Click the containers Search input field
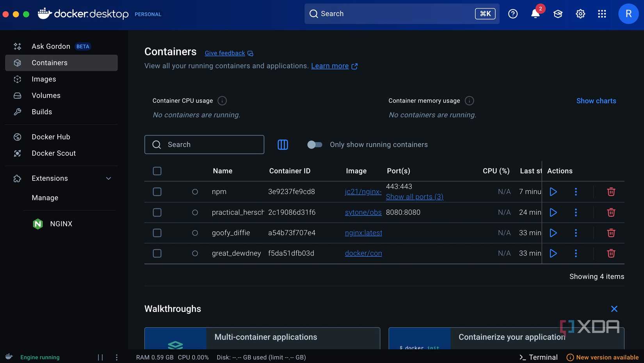644x363 pixels. pos(211,145)
